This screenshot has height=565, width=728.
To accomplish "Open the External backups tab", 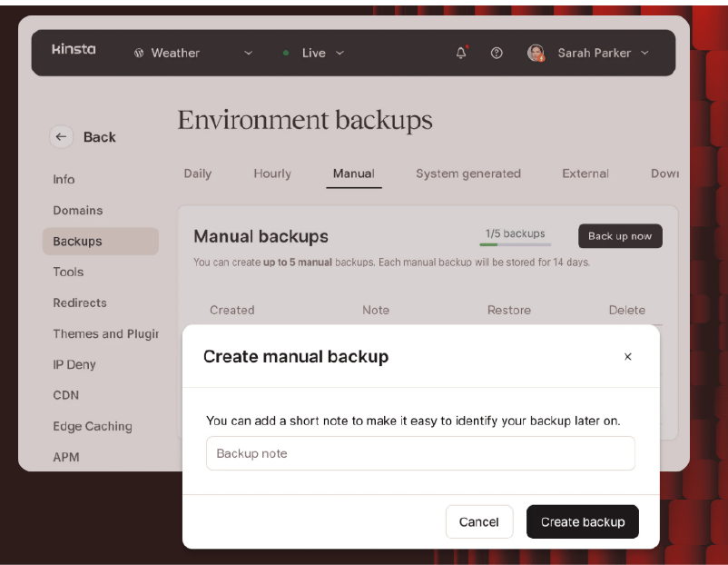I will (585, 173).
